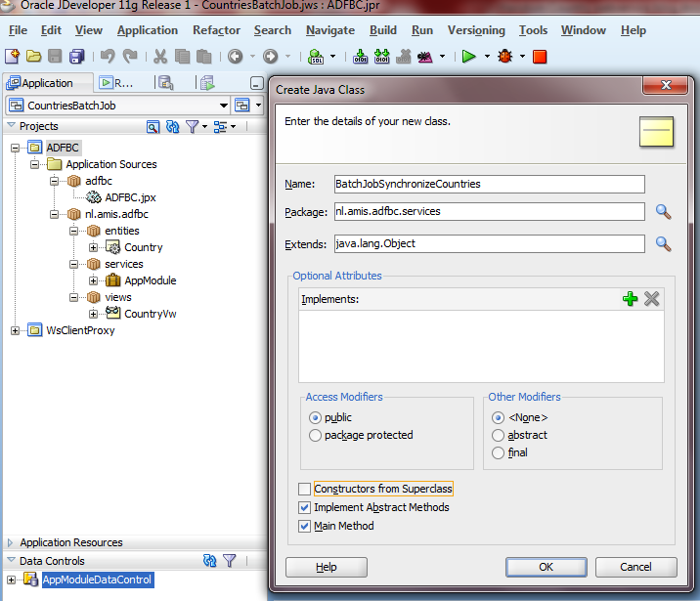Open the Versioning menu
This screenshot has height=601, width=700.
[476, 30]
